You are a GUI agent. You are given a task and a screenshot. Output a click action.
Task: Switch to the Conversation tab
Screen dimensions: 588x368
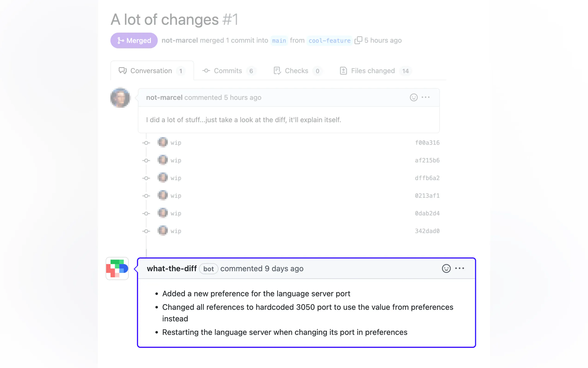click(x=152, y=71)
